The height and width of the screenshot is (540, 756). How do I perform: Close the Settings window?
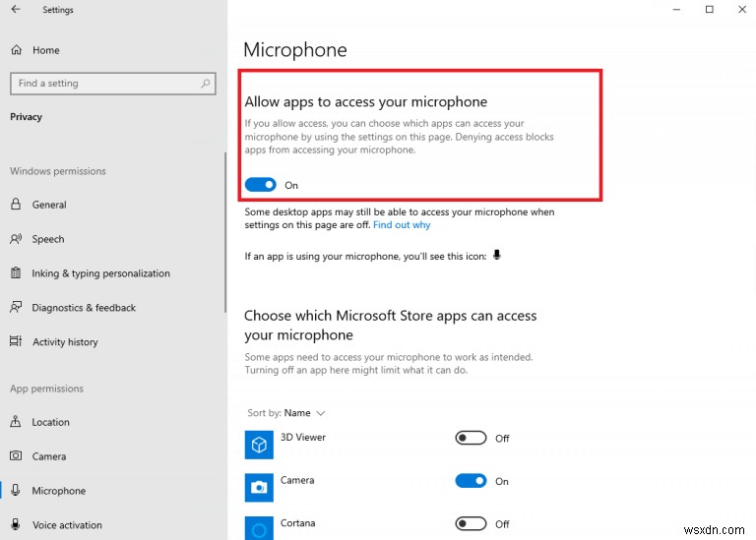click(x=742, y=9)
